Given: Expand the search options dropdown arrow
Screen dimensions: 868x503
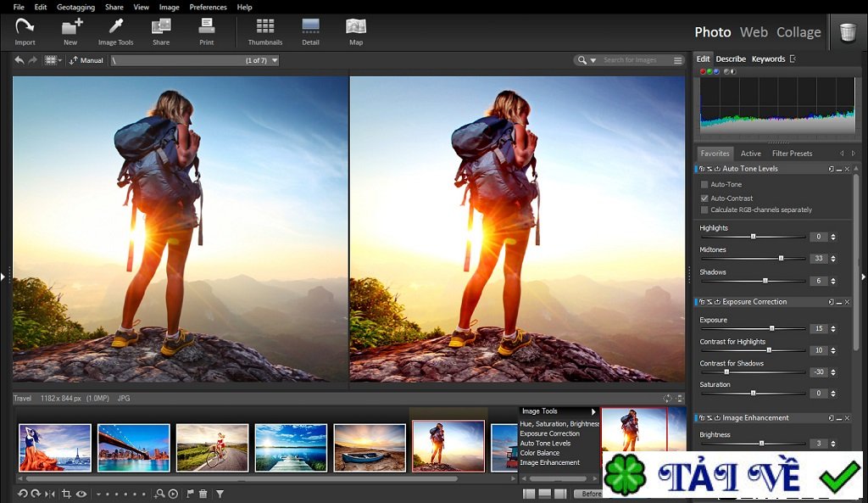Looking at the screenshot, I should coord(593,60).
